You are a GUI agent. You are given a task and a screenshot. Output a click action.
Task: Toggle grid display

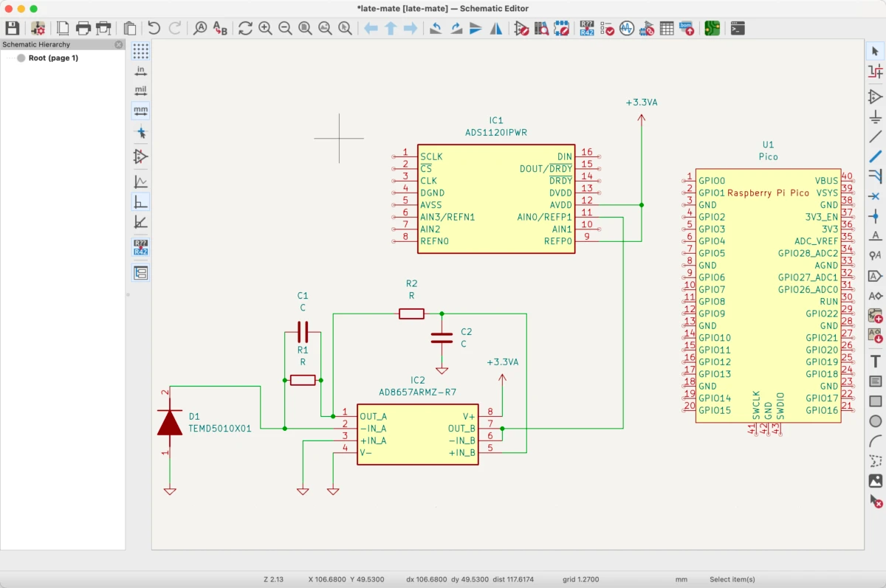coord(140,51)
